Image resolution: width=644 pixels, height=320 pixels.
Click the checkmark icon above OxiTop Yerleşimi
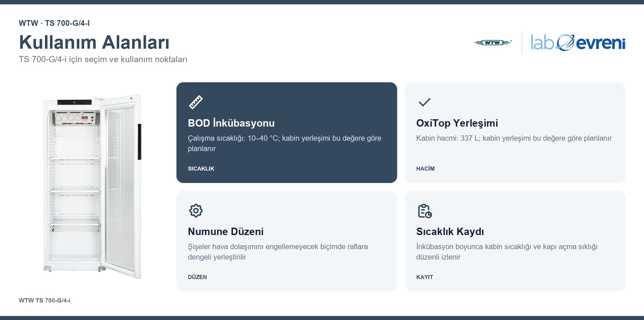coord(424,102)
